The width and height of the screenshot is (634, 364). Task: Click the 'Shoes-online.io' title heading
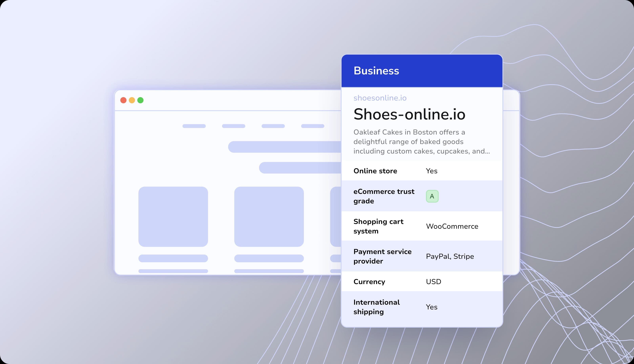coord(410,115)
